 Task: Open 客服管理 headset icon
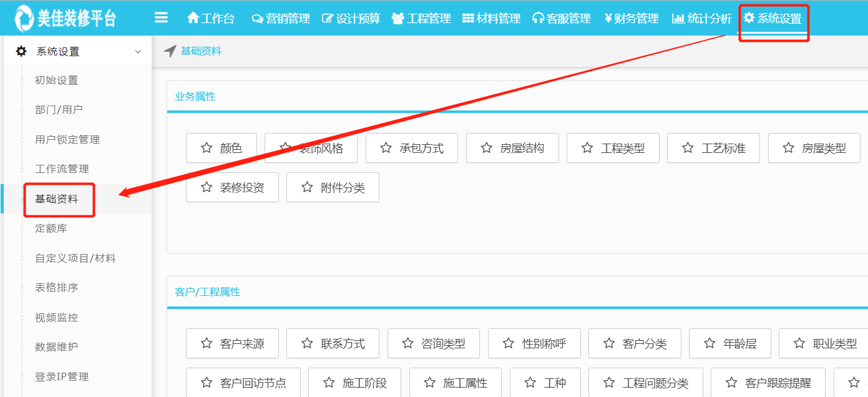(x=538, y=18)
